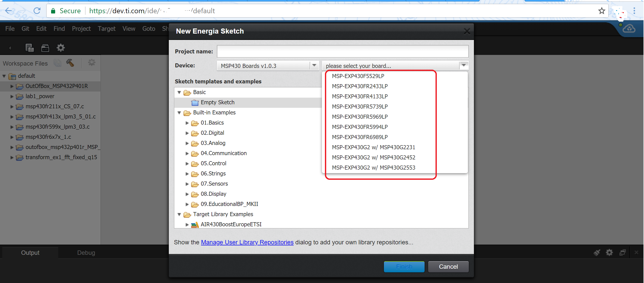Collapse the Built-in Examples folder
Viewport: 644px width, 283px height.
(x=179, y=113)
